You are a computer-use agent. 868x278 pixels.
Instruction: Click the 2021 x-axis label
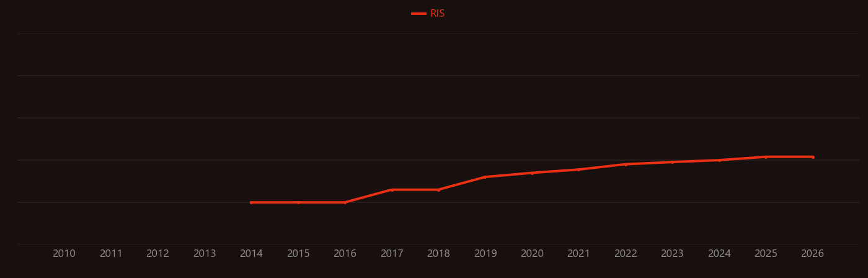[578, 254]
